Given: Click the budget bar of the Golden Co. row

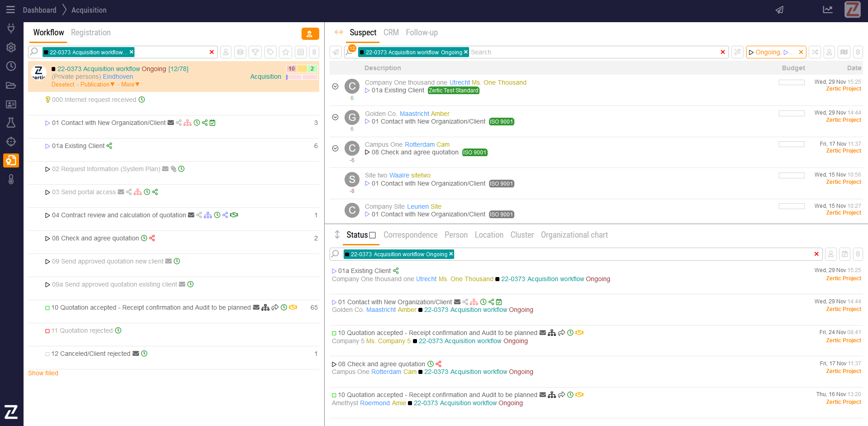Looking at the screenshot, I should pyautogui.click(x=791, y=113).
